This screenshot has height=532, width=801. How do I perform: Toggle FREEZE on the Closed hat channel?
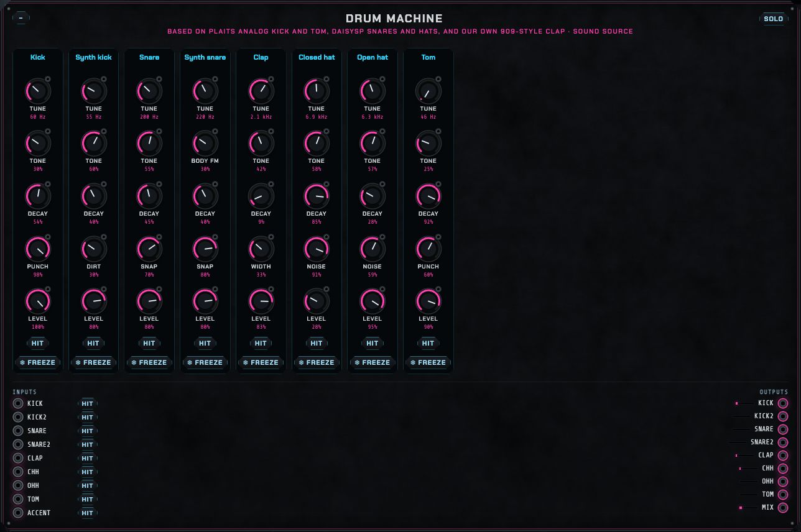pos(317,362)
